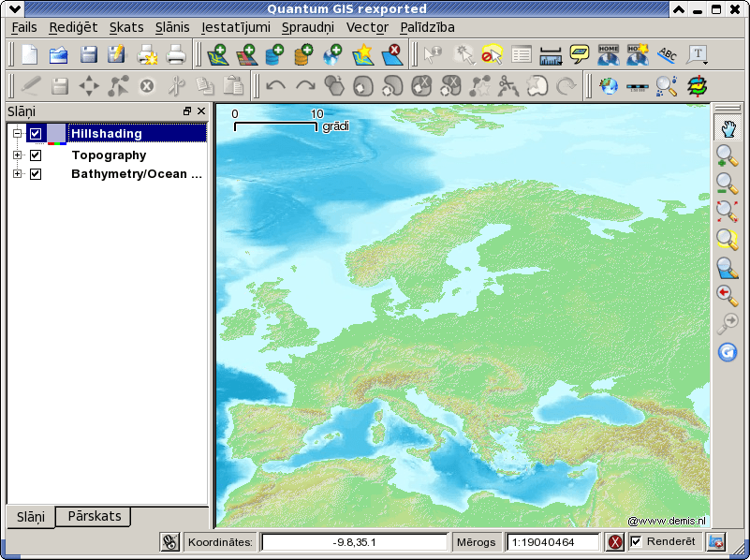Add a raster layer from the toolbar
750x560 pixels.
tap(247, 54)
